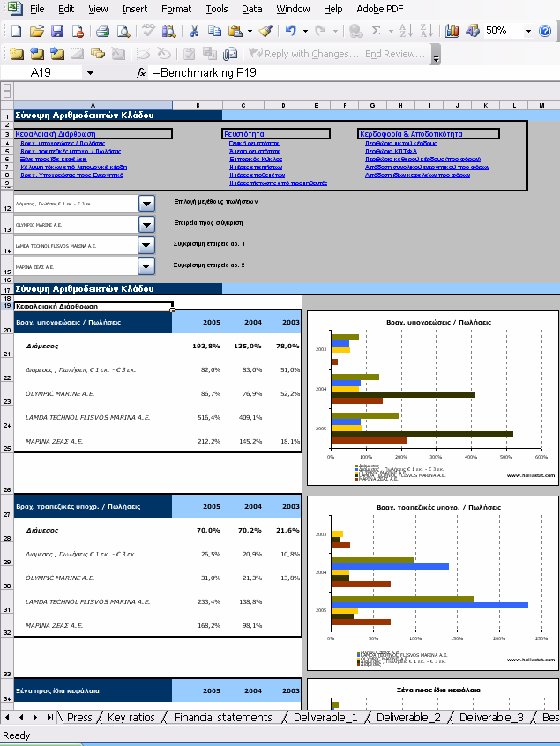Viewport: 560px width, 746px height.
Task: Click Show All Comments icon
Action: [x=98, y=54]
